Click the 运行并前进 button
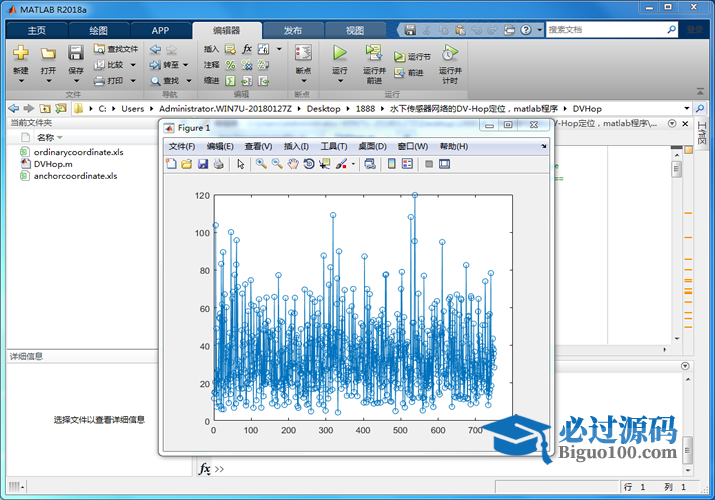The width and height of the screenshot is (715, 500). (x=374, y=64)
